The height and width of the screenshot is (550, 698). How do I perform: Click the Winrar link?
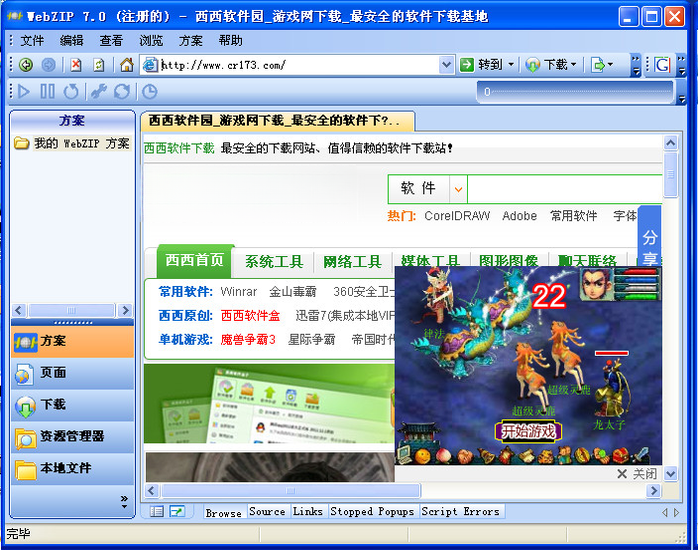[239, 292]
